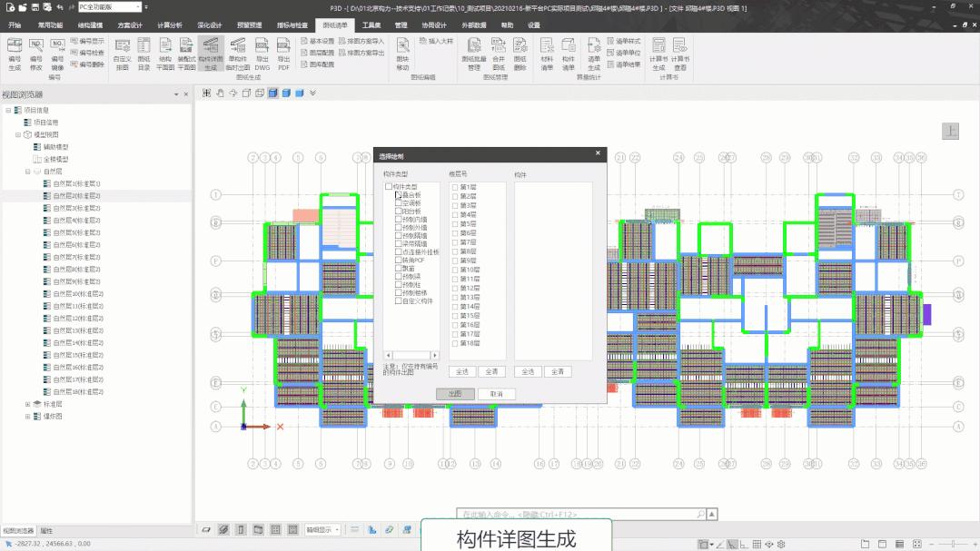Viewport: 980px width, 551px height.
Task: Select the 图块移动 tool
Action: [402, 54]
